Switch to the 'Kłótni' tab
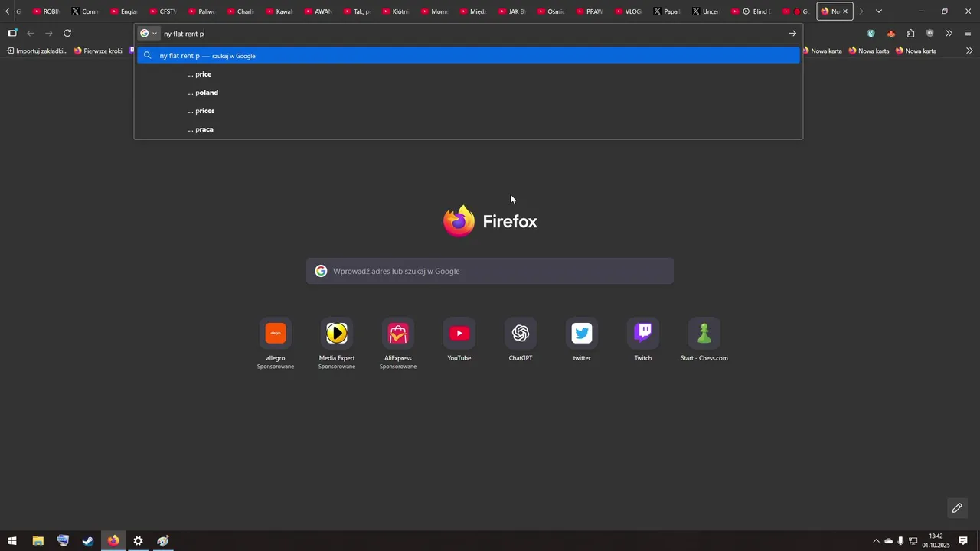This screenshot has width=980, height=551. [x=396, y=11]
